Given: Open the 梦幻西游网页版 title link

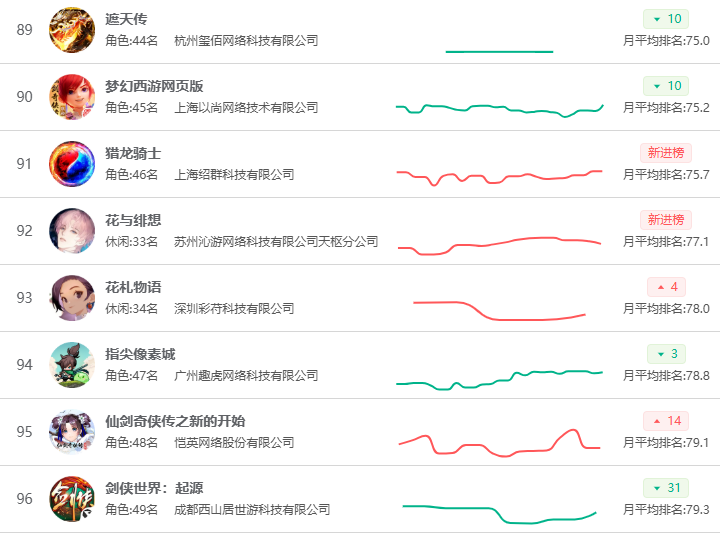Looking at the screenshot, I should 154,86.
